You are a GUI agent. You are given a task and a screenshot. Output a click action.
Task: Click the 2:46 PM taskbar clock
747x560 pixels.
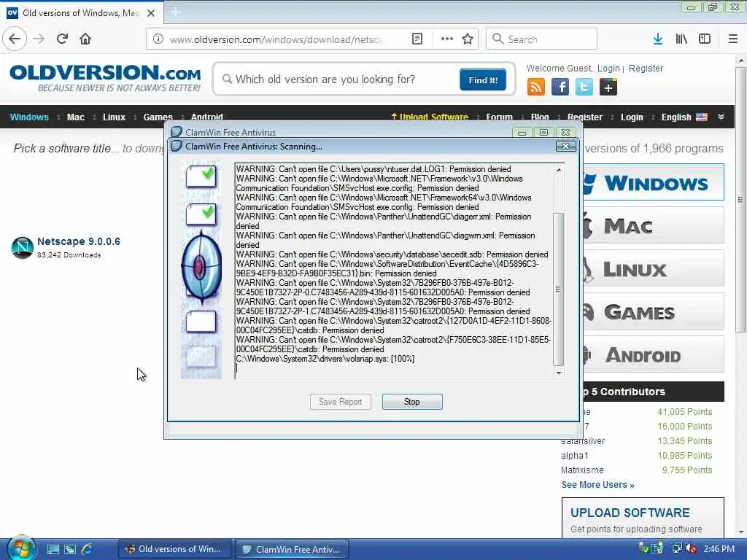719,549
